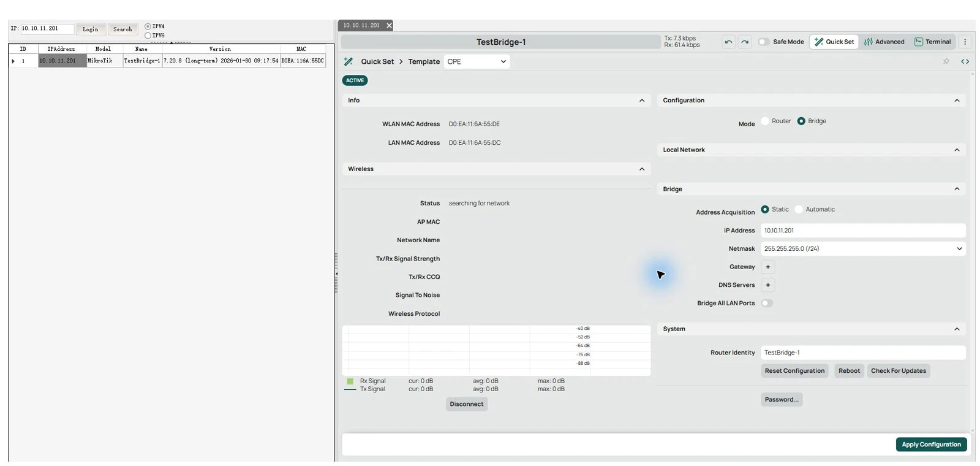Add a Gateway with the plus icon
Image resolution: width=980 pixels, height=466 pixels.
(768, 267)
